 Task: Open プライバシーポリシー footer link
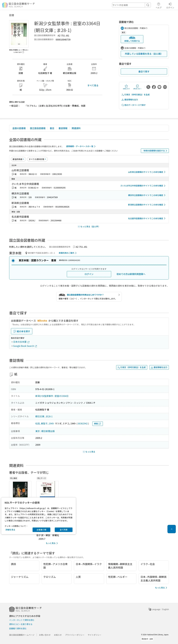point(75,635)
